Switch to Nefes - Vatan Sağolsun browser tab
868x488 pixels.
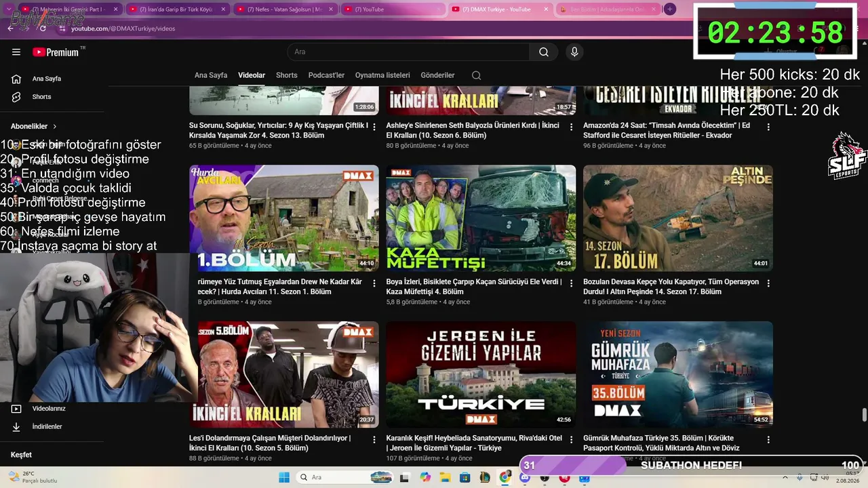click(285, 9)
